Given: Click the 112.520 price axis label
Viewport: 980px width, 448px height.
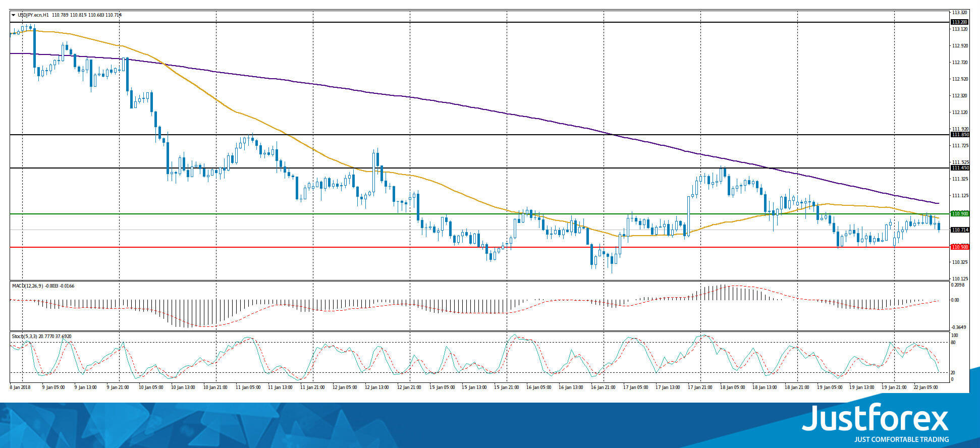Looking at the screenshot, I should pyautogui.click(x=960, y=79).
